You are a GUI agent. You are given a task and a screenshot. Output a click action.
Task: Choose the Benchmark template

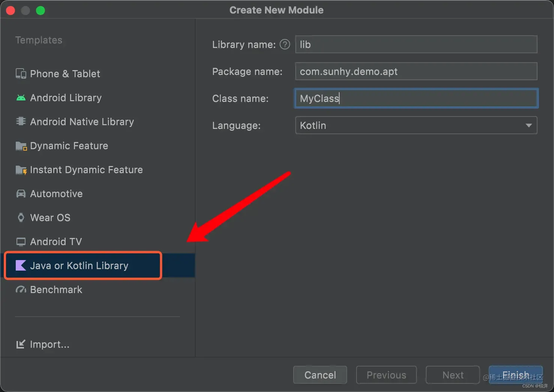click(98, 290)
